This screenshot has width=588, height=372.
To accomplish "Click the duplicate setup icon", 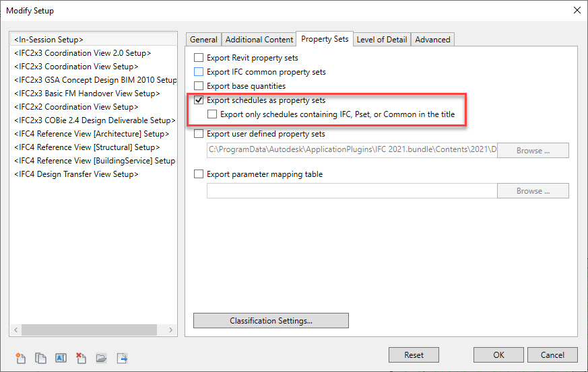I will tap(40, 357).
